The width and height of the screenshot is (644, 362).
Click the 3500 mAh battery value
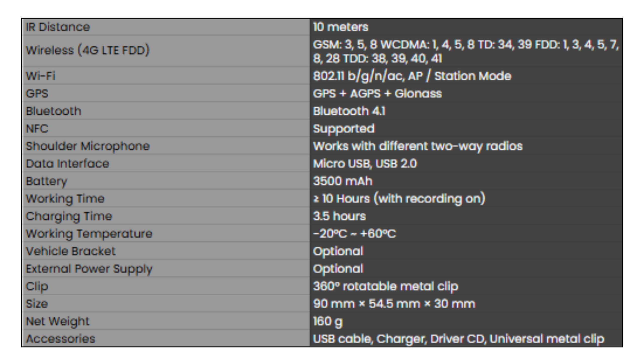tap(343, 181)
